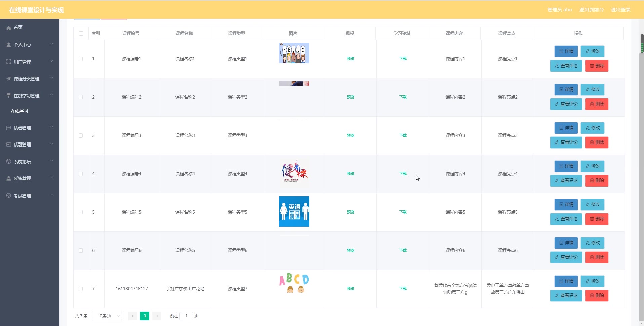Click 详情 button for 课程编号2

(x=566, y=90)
